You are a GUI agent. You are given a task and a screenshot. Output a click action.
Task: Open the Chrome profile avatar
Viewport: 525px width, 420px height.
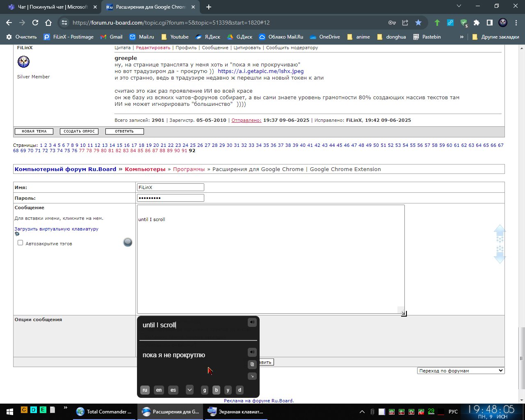[502, 23]
